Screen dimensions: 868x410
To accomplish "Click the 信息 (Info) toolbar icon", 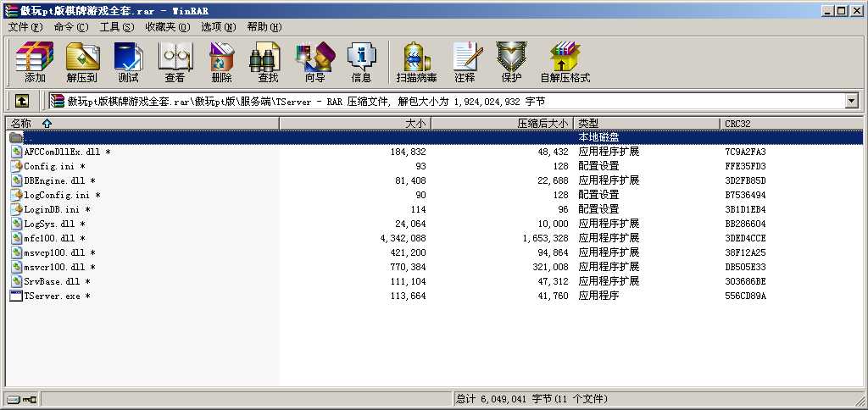I will point(361,62).
